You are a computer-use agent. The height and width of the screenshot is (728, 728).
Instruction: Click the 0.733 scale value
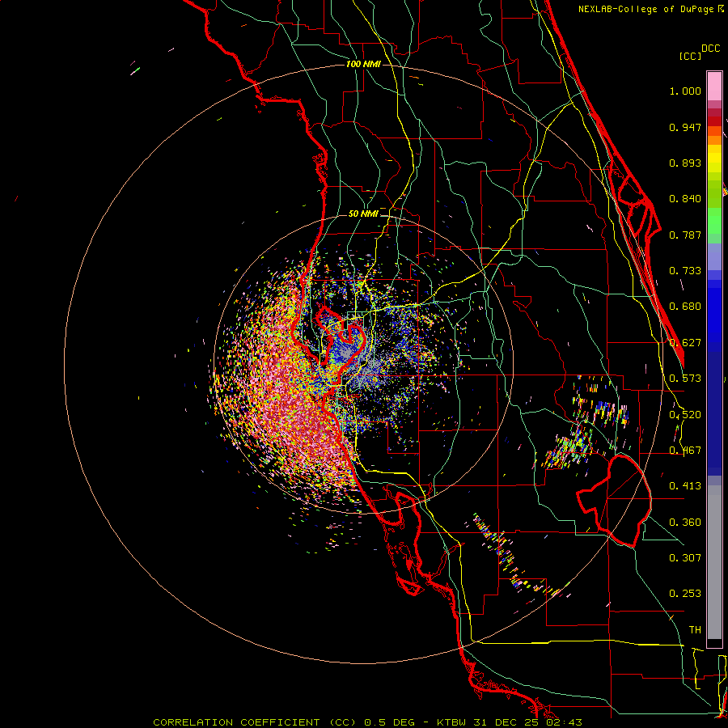pyautogui.click(x=685, y=271)
